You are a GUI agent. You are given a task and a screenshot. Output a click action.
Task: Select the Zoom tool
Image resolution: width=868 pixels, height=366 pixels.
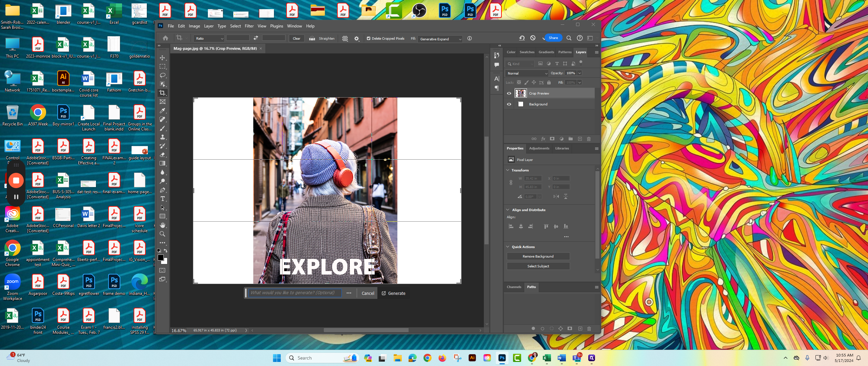(x=162, y=234)
